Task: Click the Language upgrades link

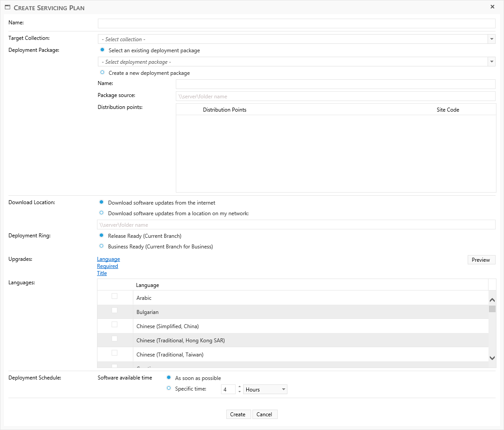Action: coord(109,259)
